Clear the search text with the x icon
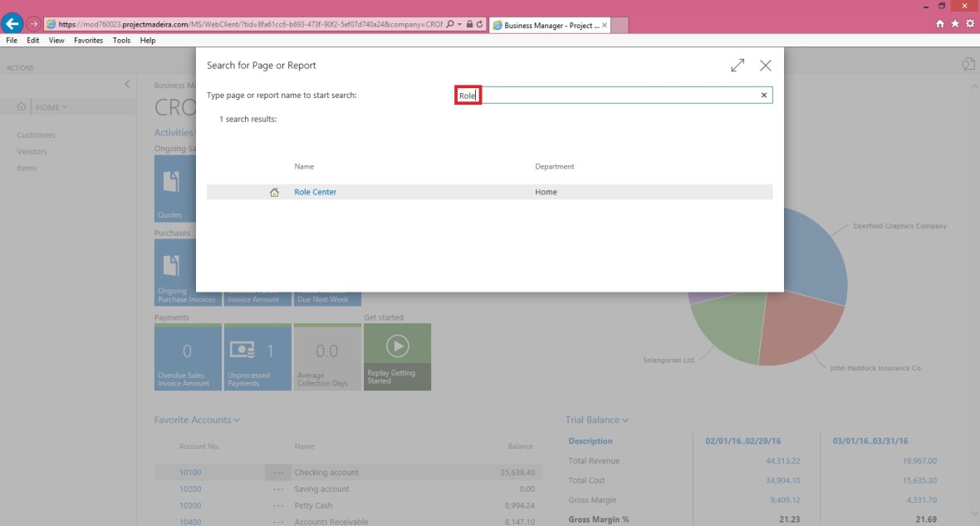Image resolution: width=980 pixels, height=526 pixels. (764, 96)
